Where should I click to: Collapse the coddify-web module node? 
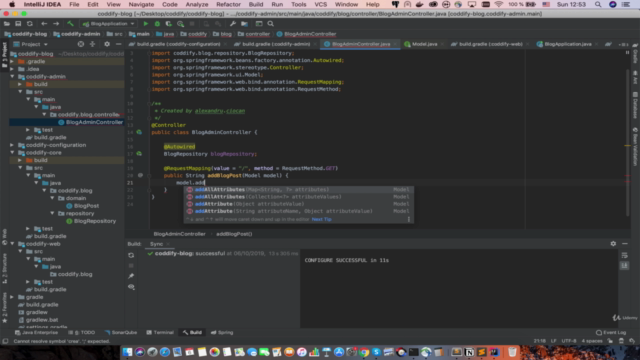point(12,244)
